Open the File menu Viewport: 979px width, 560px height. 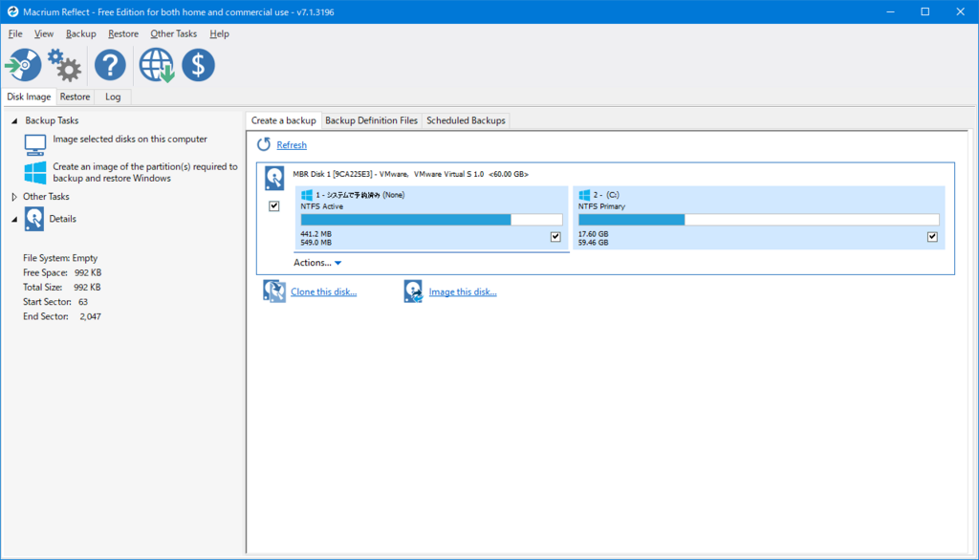tap(15, 33)
